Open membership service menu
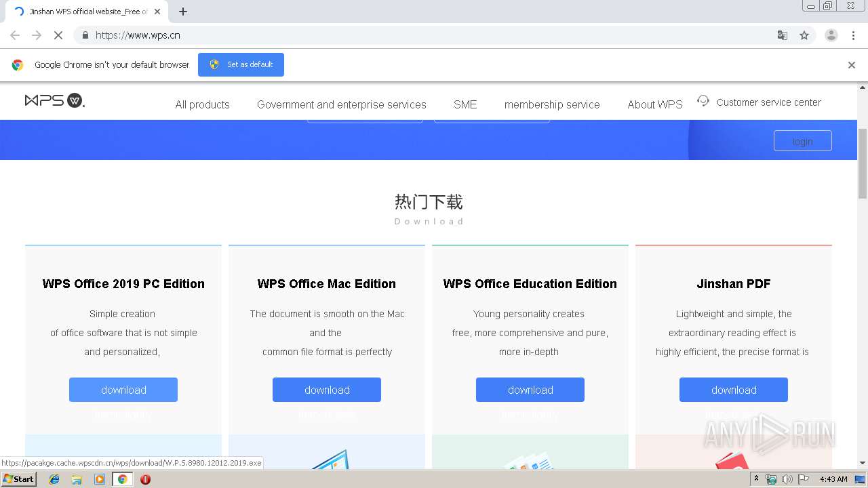The width and height of the screenshot is (868, 488). [x=552, y=104]
